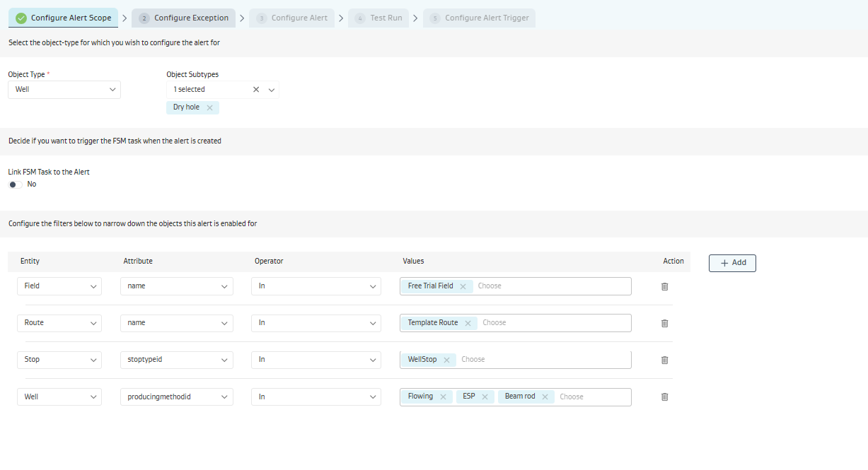The image size is (868, 470).
Task: Clear all selected Object Subtypes
Action: 256,90
